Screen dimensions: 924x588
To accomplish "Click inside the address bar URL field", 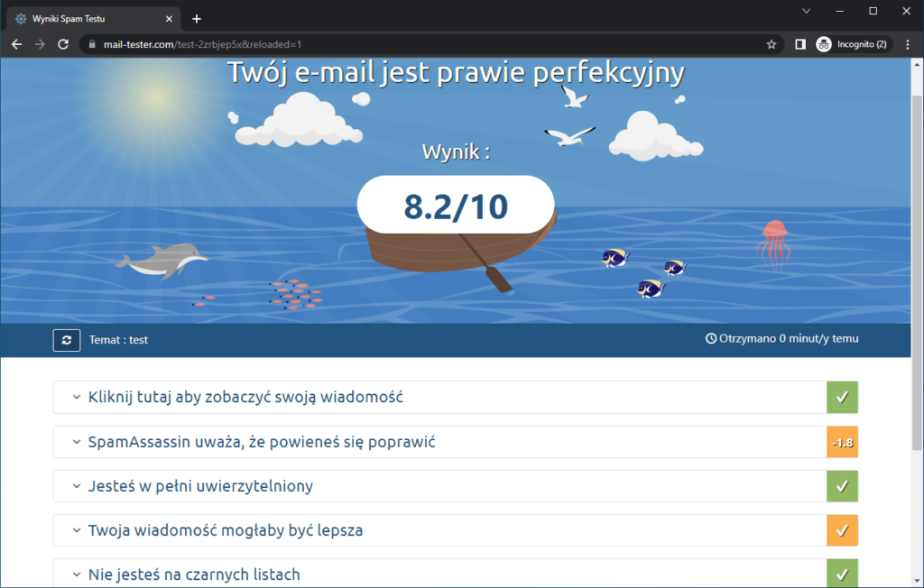I will pyautogui.click(x=361, y=42).
